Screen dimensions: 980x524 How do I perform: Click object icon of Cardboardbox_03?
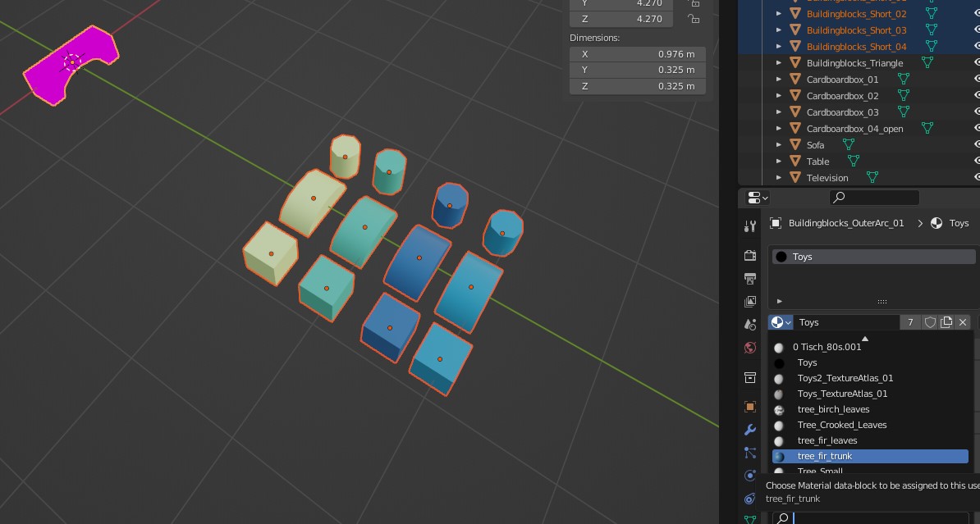(795, 112)
